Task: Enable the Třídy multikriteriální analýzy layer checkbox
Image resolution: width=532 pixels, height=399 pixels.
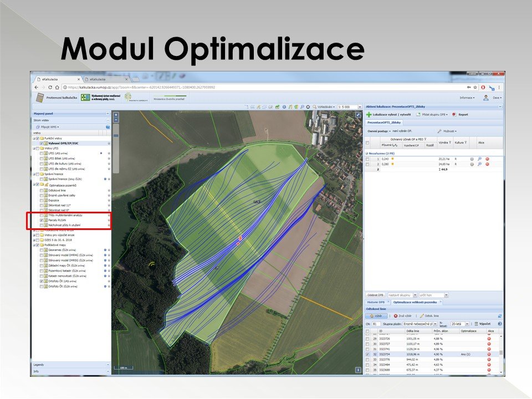Action: pos(42,214)
